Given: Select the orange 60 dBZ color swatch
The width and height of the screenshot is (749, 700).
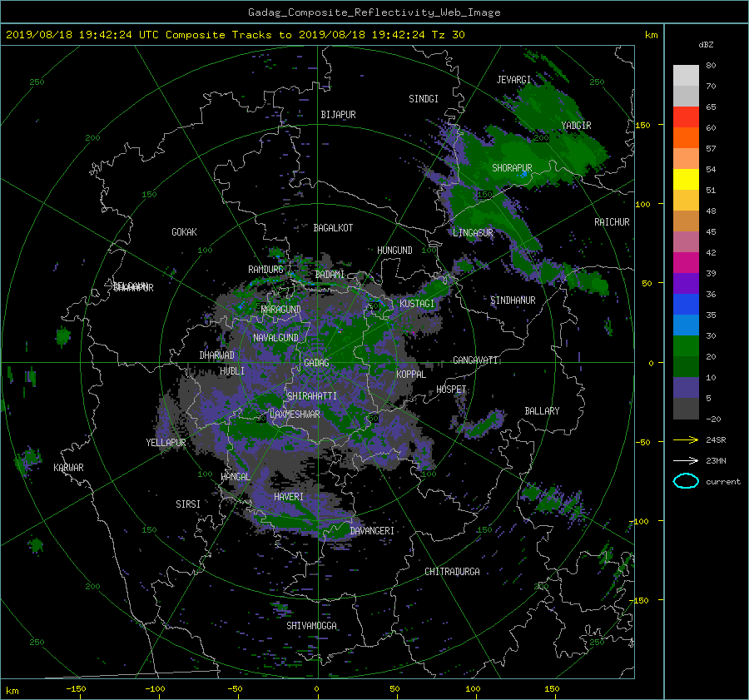Looking at the screenshot, I should point(686,137).
